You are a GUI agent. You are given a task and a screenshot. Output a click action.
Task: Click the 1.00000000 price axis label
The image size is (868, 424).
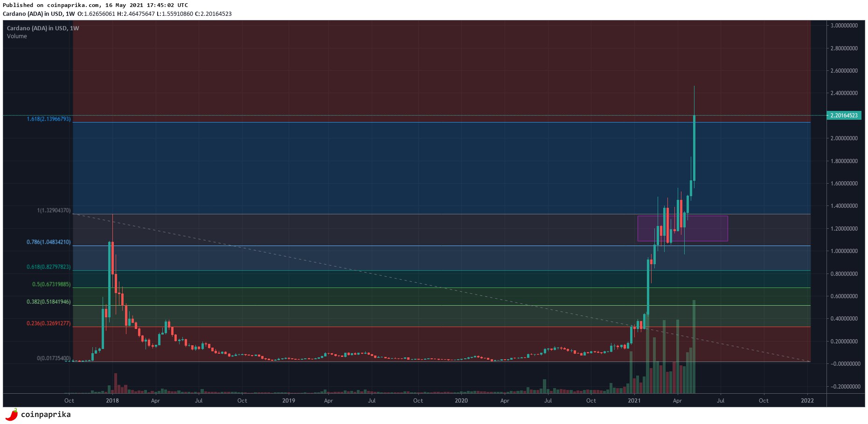(x=844, y=251)
